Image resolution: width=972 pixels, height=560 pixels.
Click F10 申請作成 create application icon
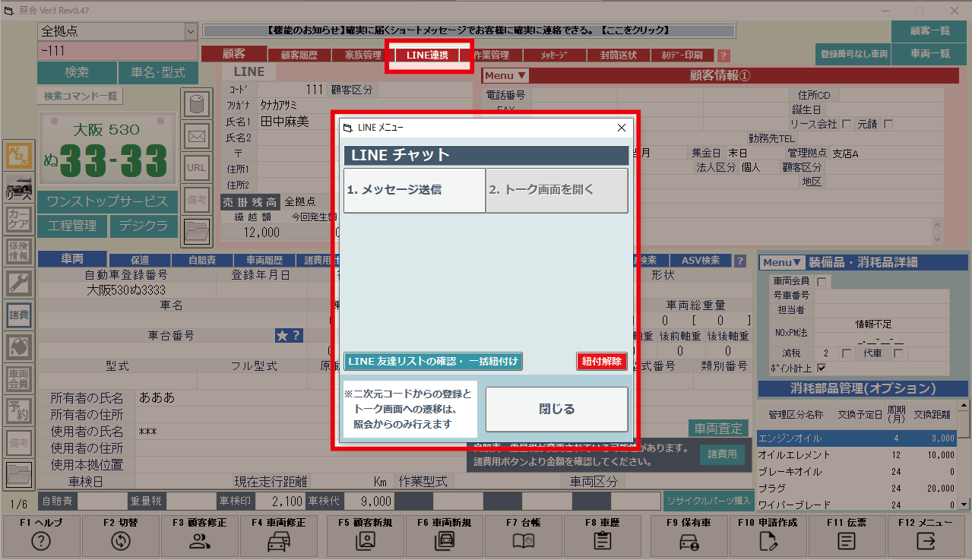click(768, 540)
